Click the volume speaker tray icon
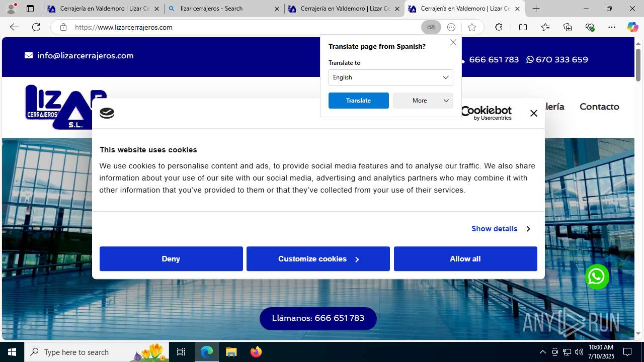Screen dimensions: 644x362 click(579, 352)
